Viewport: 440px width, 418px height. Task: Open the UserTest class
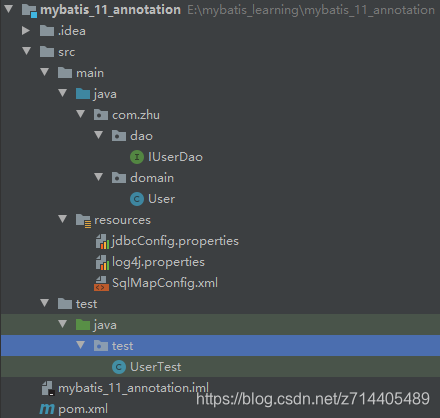coord(156,367)
